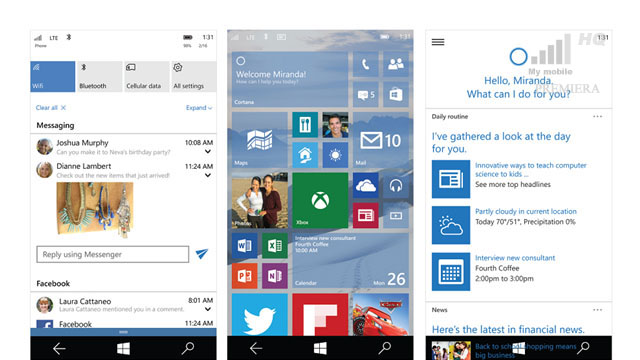Open the Calendar tile showing Mon 26
640x360 pixels.
tap(351, 261)
